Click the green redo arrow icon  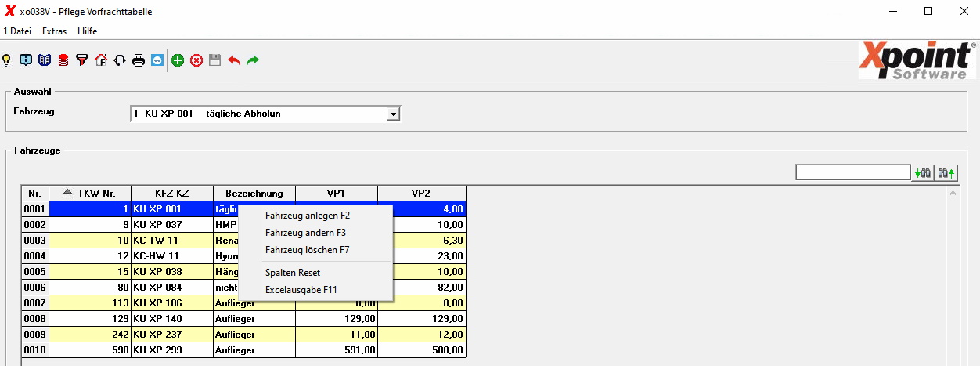[x=253, y=60]
